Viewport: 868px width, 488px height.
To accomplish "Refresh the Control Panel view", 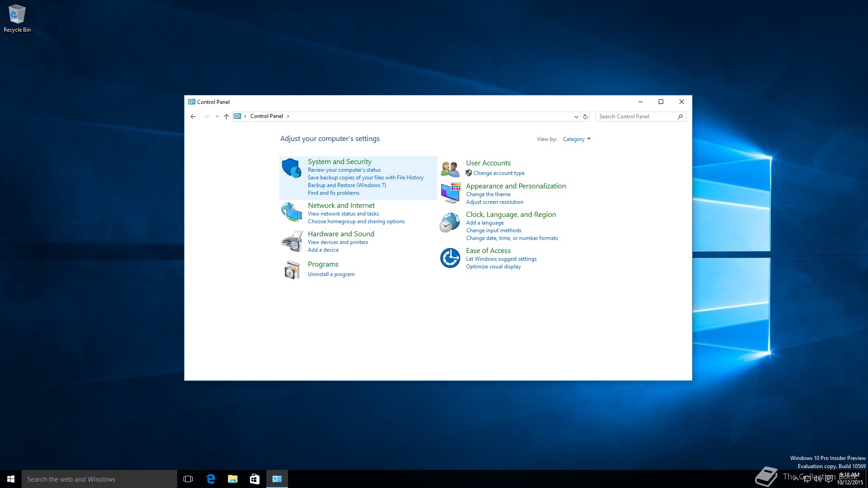I will click(585, 117).
